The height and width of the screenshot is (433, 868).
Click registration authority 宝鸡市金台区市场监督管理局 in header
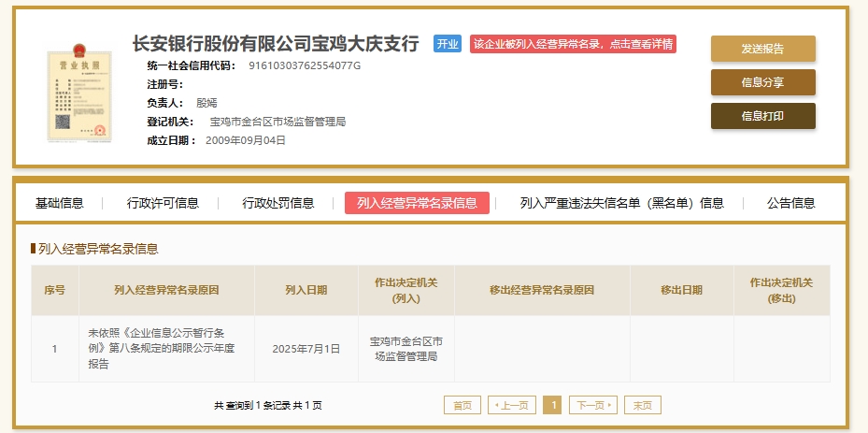pyautogui.click(x=277, y=122)
